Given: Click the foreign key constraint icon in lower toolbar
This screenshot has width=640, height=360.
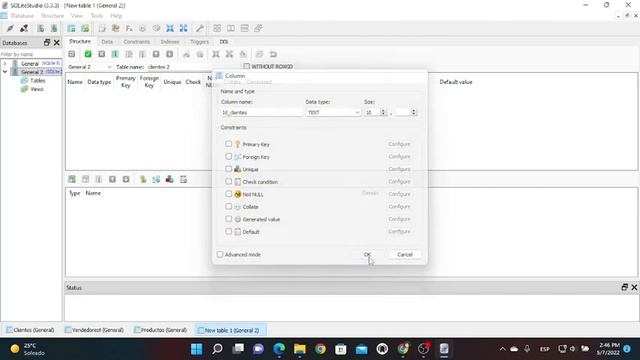Looking at the screenshot, I should pos(156,179).
